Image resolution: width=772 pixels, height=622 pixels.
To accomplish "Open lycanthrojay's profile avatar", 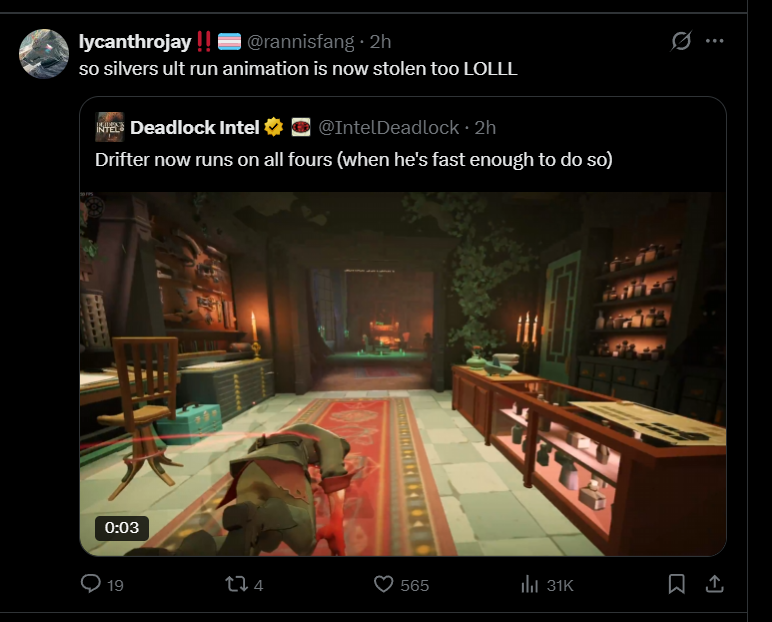I will pyautogui.click(x=44, y=54).
